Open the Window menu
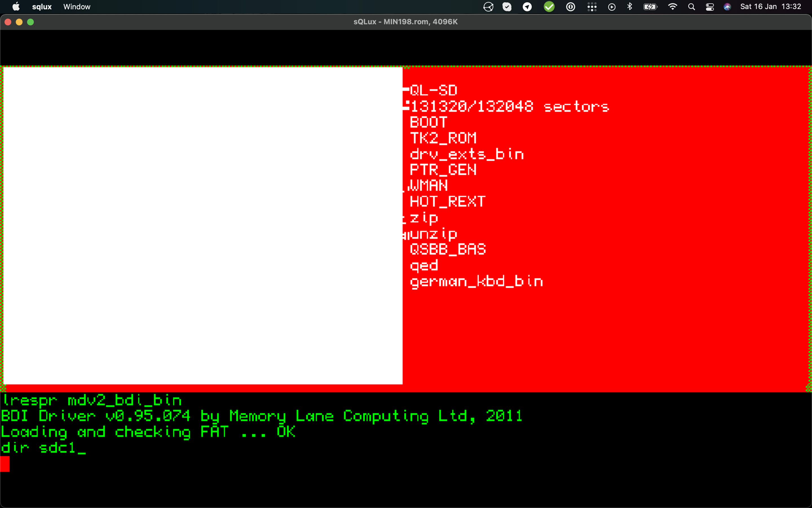This screenshot has height=508, width=812. [77, 7]
